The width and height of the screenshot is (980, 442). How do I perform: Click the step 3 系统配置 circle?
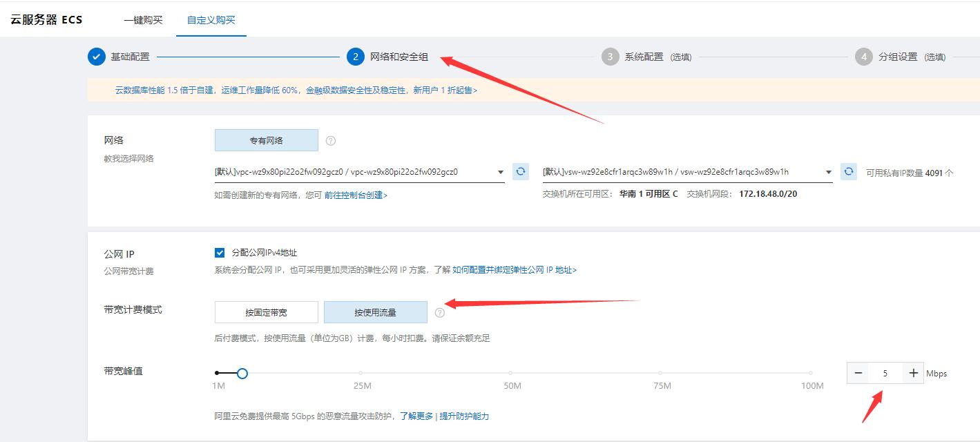pos(610,57)
